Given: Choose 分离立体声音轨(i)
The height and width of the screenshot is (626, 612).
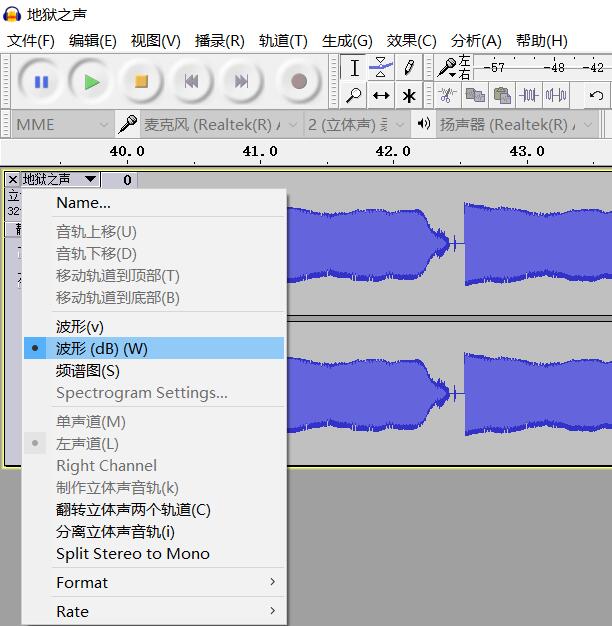Looking at the screenshot, I should pyautogui.click(x=154, y=532).
